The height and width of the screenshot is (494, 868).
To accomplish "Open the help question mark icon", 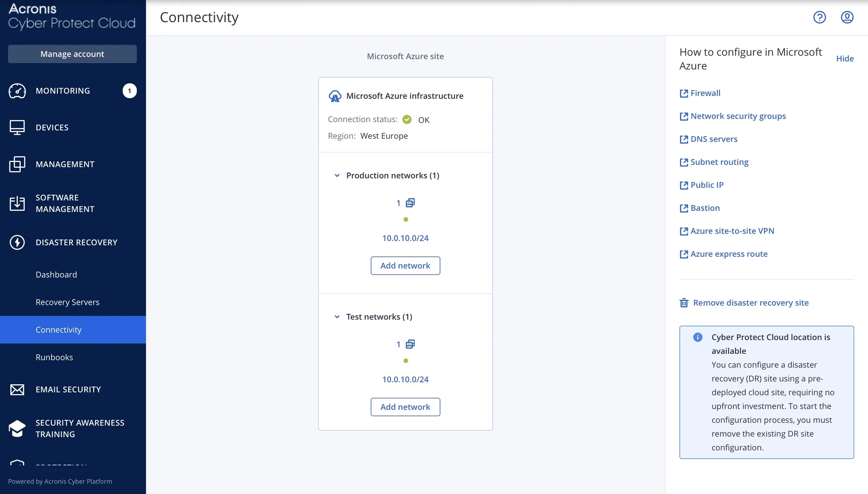I will (x=819, y=17).
